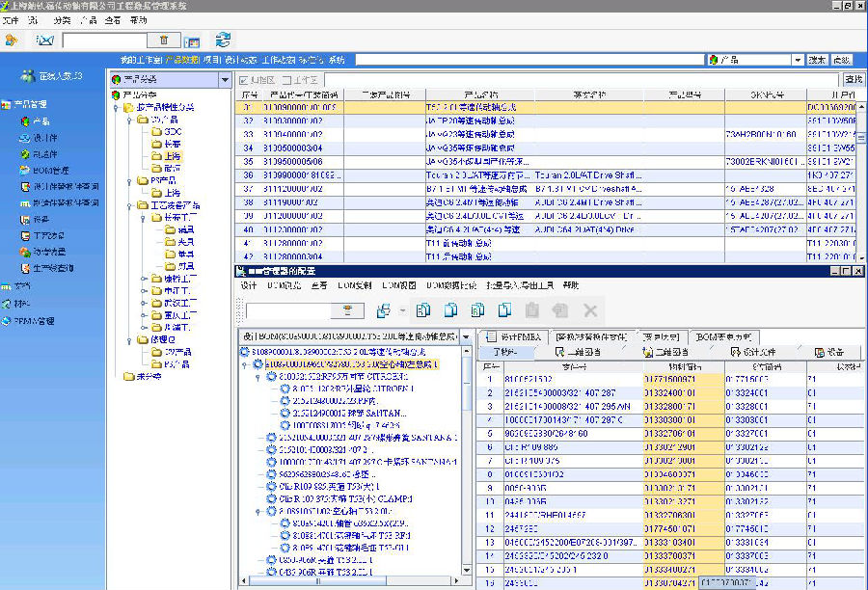Click the first copy-document icon in BOM toolbar
The image size is (868, 590).
click(x=423, y=310)
